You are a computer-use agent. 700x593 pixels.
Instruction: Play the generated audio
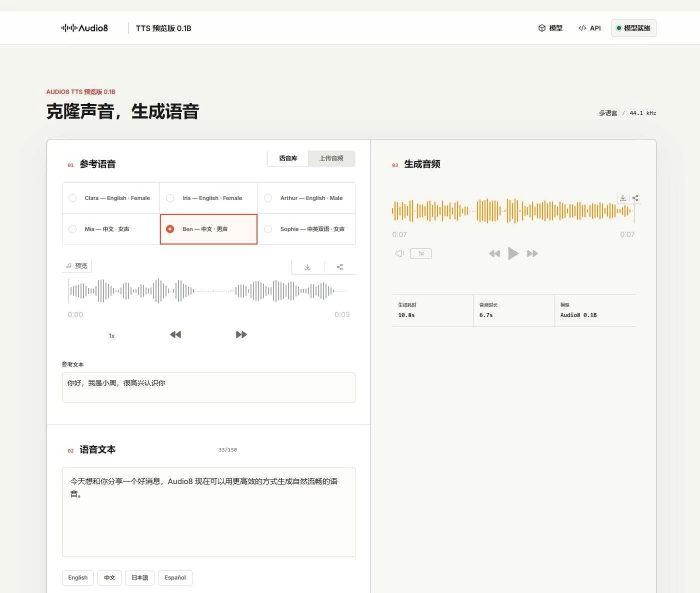click(513, 253)
